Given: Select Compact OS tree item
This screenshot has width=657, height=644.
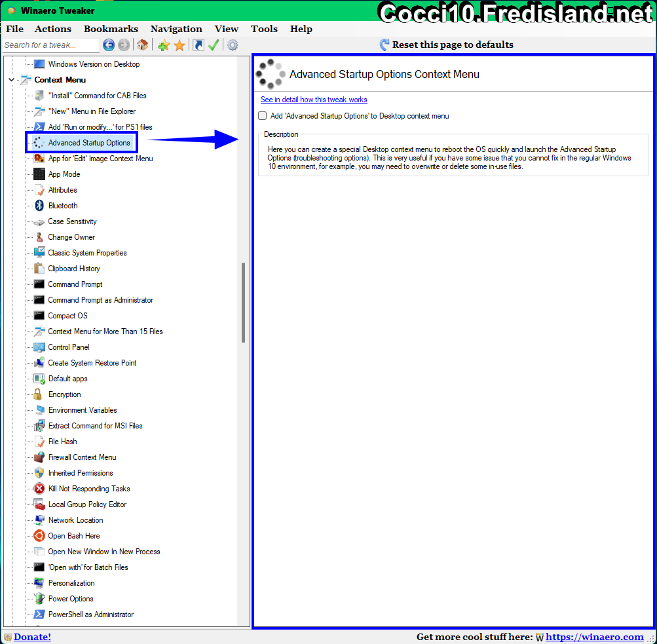Looking at the screenshot, I should coord(67,316).
